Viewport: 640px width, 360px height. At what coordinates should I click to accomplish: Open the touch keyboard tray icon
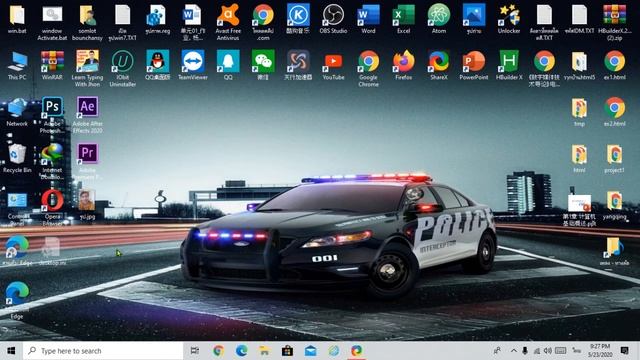[560, 351]
